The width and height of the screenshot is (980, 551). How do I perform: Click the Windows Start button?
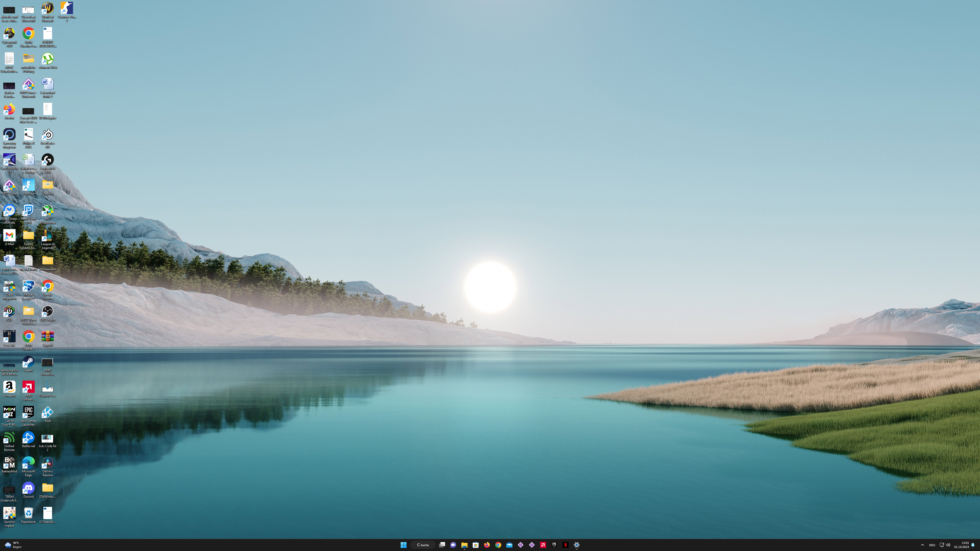pos(403,545)
